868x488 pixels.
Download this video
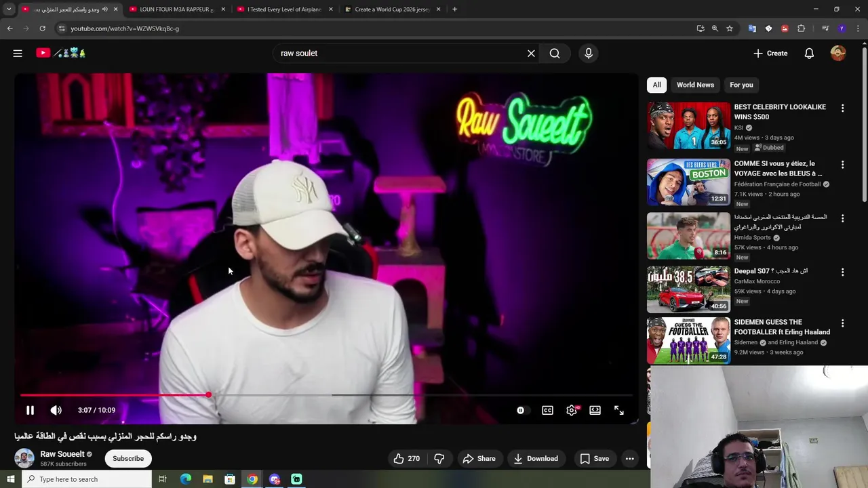pyautogui.click(x=535, y=459)
